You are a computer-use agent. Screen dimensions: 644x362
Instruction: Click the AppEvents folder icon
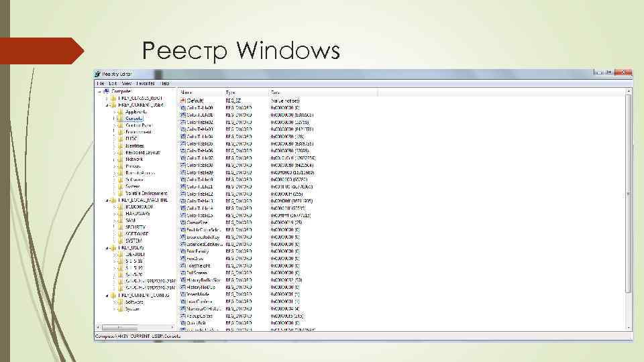click(x=120, y=112)
